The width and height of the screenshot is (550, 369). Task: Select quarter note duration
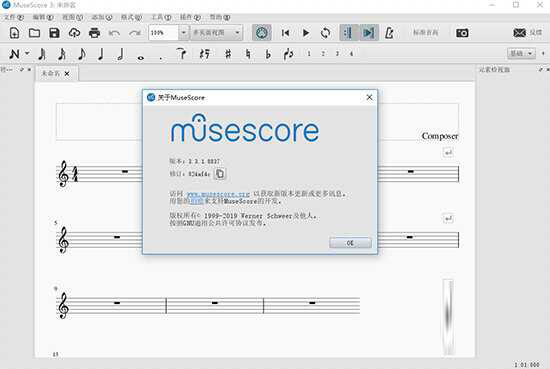point(101,54)
